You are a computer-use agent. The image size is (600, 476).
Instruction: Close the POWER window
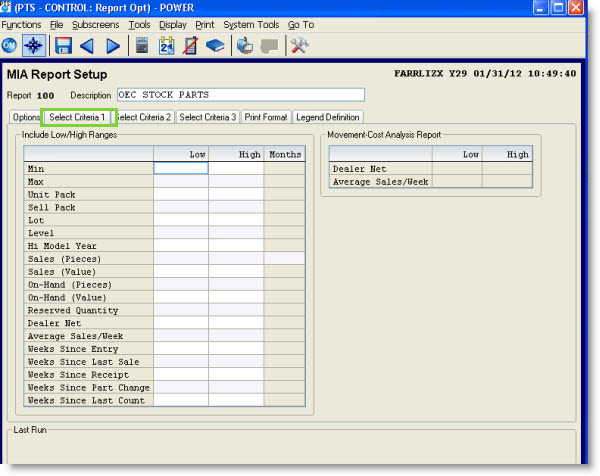(x=576, y=7)
